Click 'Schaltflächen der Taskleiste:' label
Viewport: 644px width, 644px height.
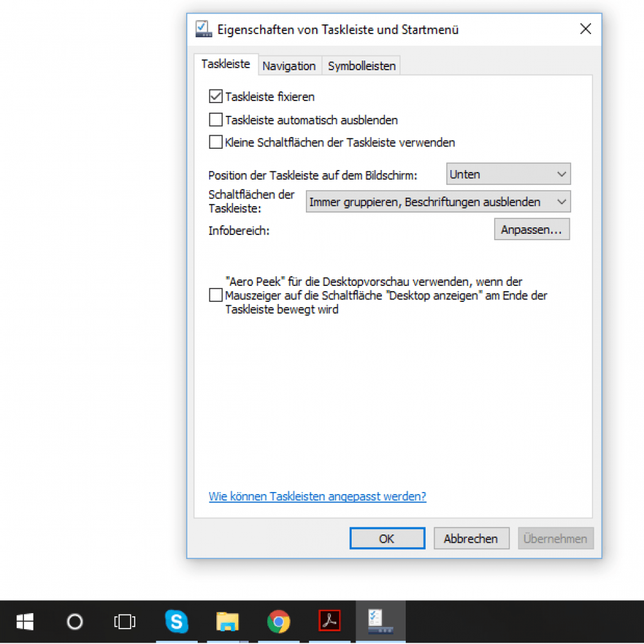pyautogui.click(x=251, y=201)
